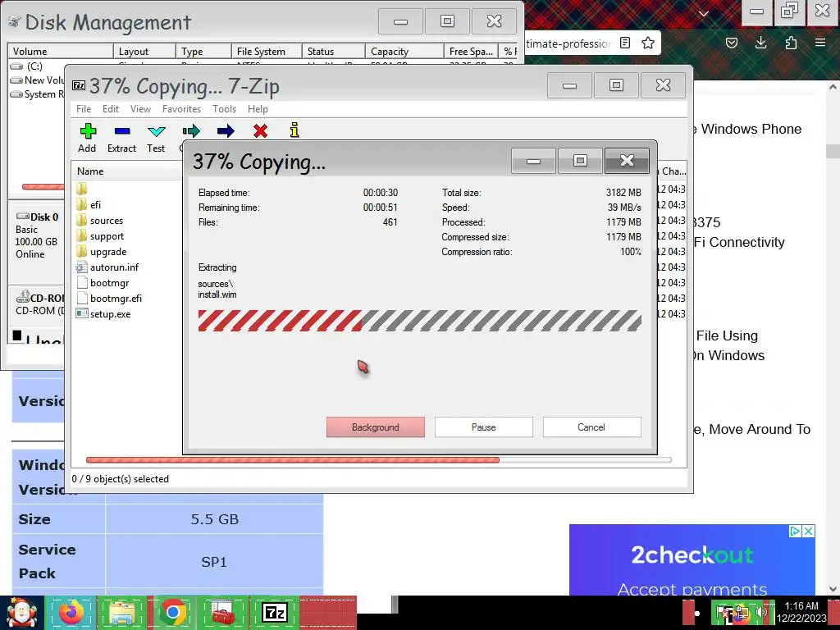Click the 7-Zip taskbar icon
Viewport: 840px width, 630px height.
[x=274, y=612]
